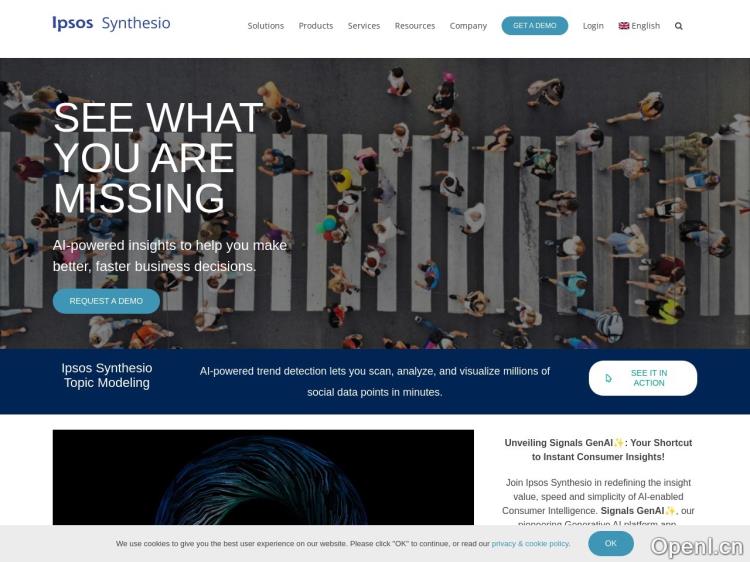
Task: Click the REQUEST A DEMO button
Action: click(106, 301)
